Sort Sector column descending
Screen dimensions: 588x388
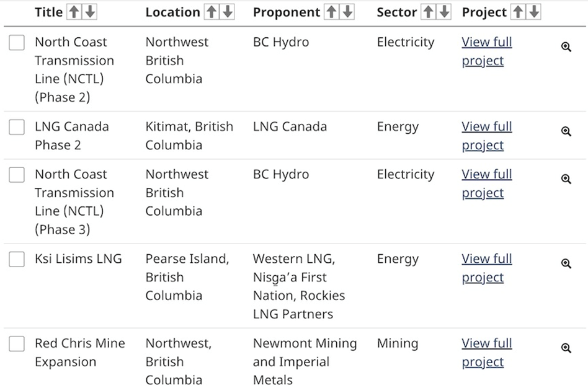click(443, 12)
